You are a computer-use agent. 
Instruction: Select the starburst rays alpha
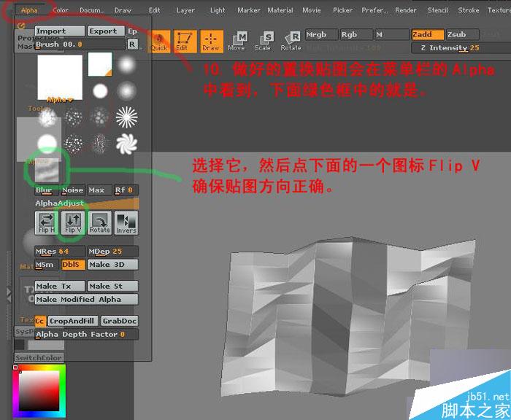[x=127, y=117]
